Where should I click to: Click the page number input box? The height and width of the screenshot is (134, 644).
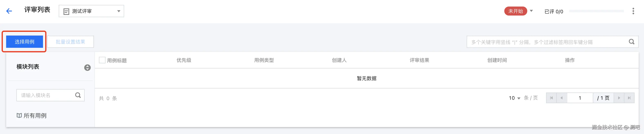[580, 98]
